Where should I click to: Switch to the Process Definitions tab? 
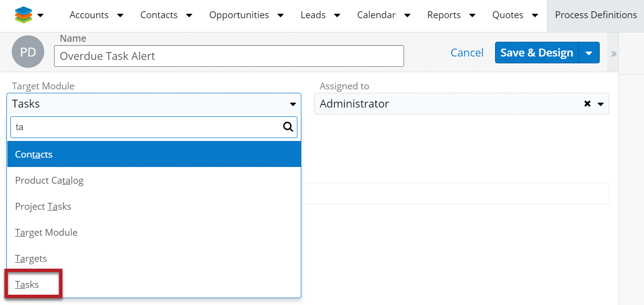[x=595, y=15]
